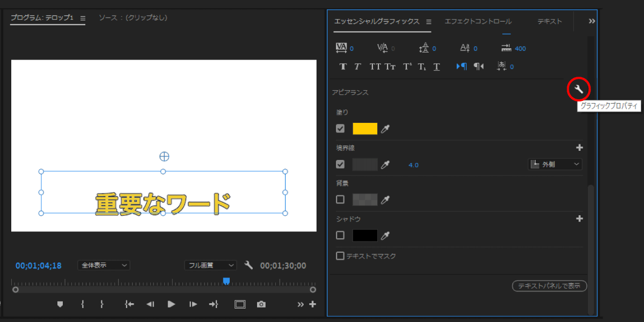Open the 全体表示 zoom level dropdown

(x=104, y=265)
